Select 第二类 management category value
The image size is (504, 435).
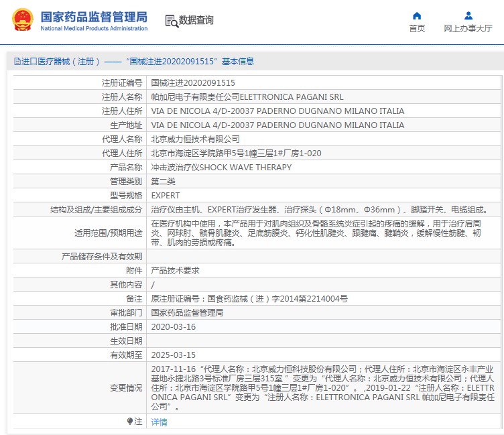[164, 182]
